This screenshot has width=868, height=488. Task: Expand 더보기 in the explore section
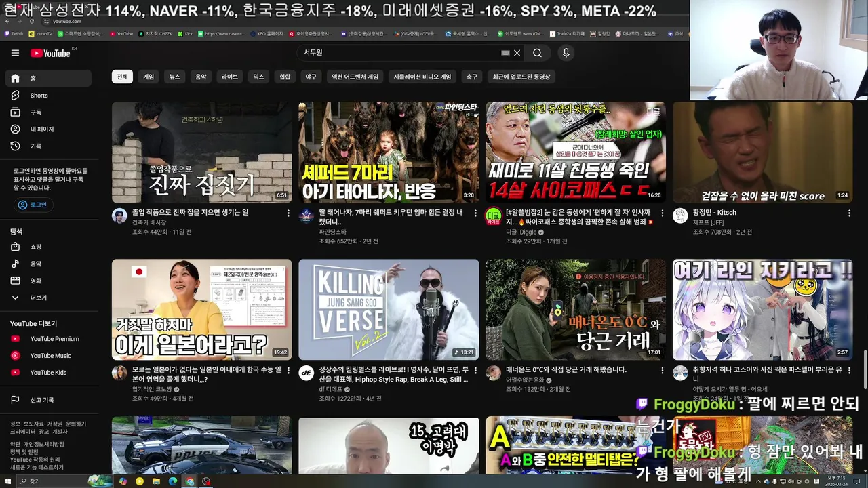(x=48, y=298)
